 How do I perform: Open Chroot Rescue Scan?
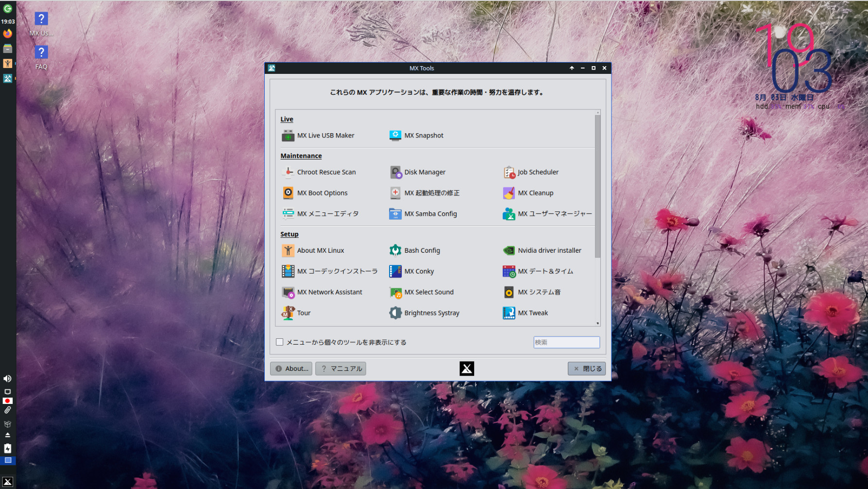click(319, 172)
